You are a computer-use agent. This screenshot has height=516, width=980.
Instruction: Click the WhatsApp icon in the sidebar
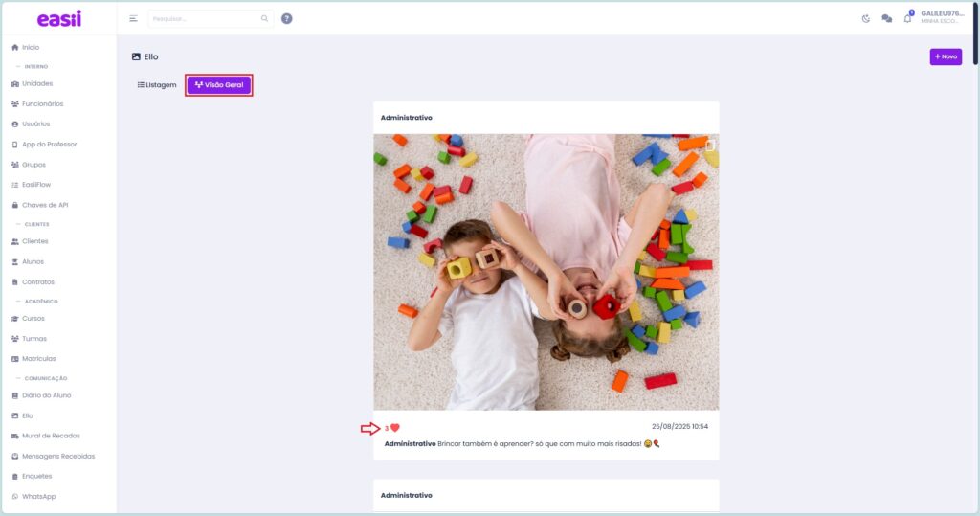(x=14, y=497)
